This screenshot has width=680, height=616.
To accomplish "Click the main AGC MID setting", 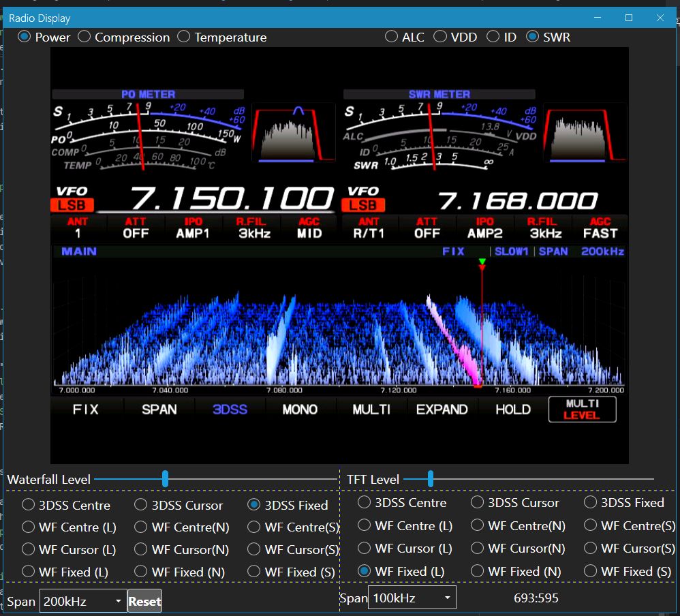I will click(x=309, y=228).
